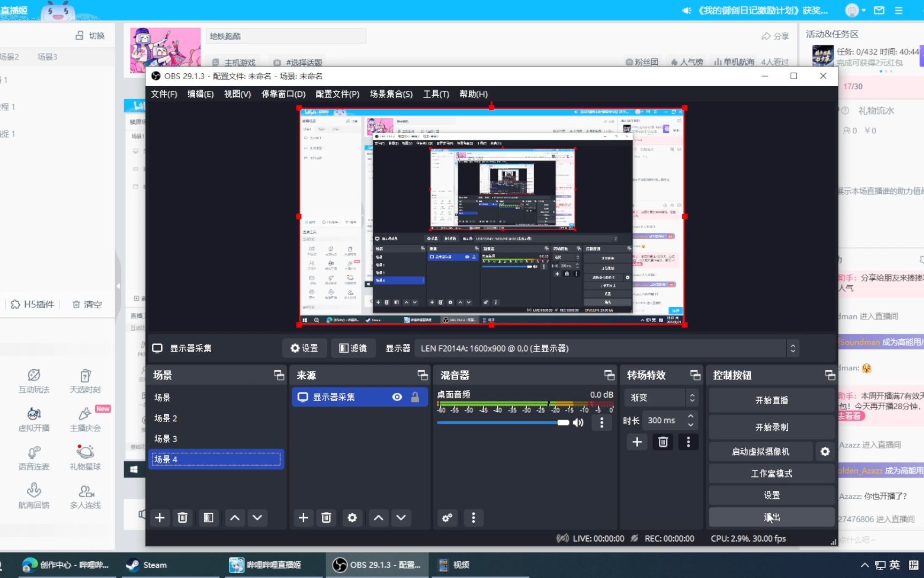Open the 工具(T) menu in OBS
The height and width of the screenshot is (578, 924).
click(x=436, y=94)
